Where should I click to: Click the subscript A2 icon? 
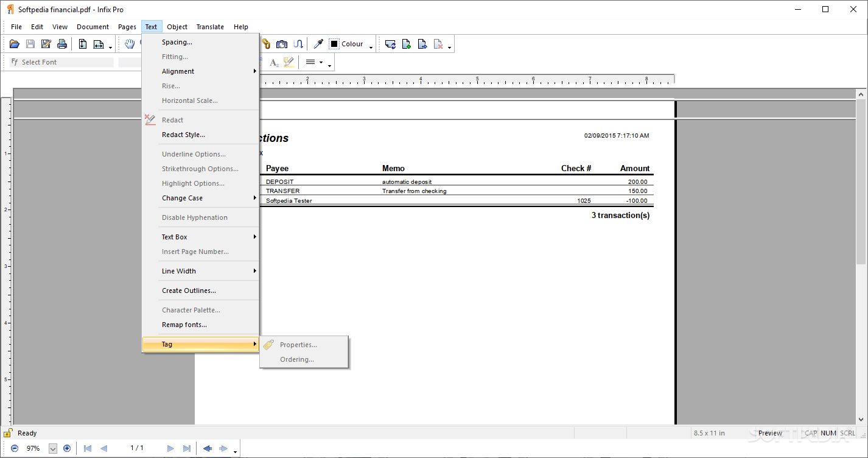click(274, 62)
